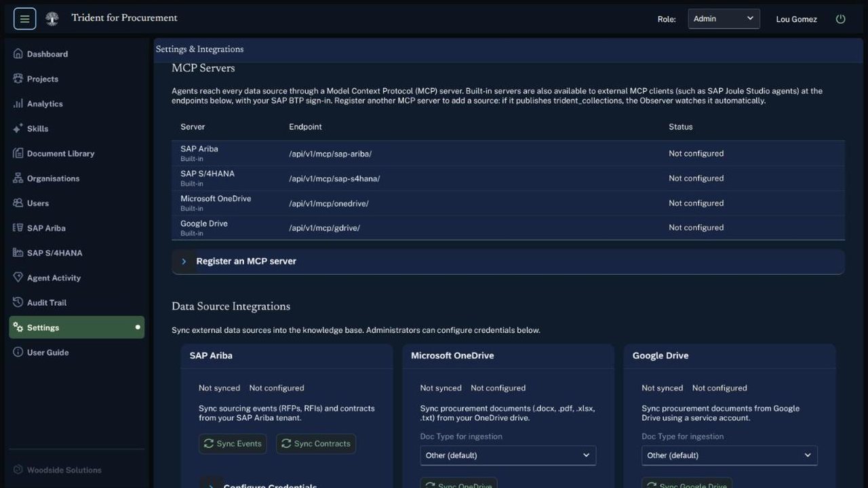Click the Analytics bar chart icon

click(18, 104)
